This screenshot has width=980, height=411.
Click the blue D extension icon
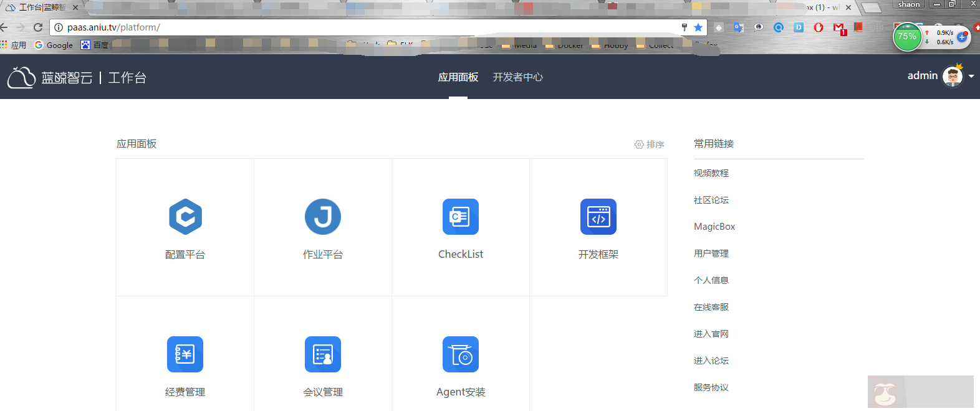pyautogui.click(x=799, y=27)
